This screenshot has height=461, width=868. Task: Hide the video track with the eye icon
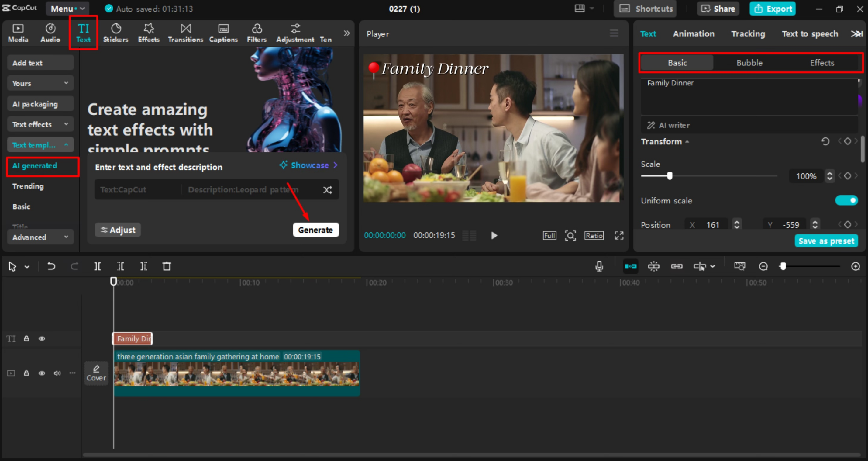42,373
